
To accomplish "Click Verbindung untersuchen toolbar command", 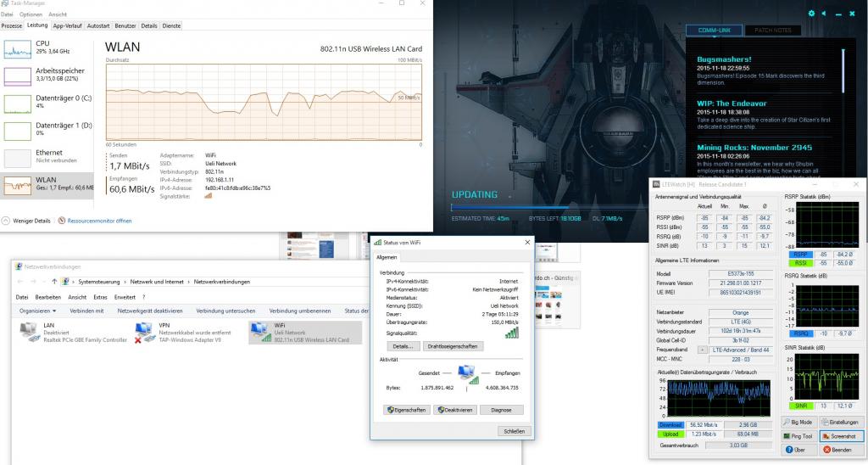I will click(x=225, y=311).
